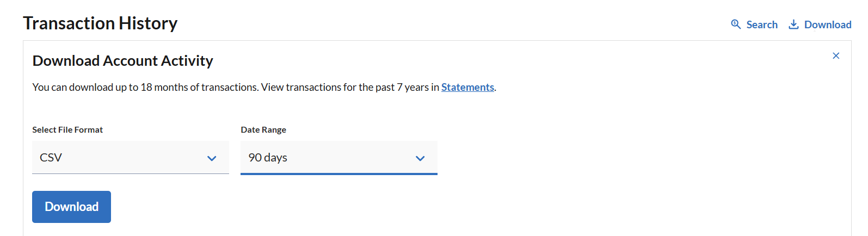868x236 pixels.
Task: Open the Statements link
Action: [467, 87]
